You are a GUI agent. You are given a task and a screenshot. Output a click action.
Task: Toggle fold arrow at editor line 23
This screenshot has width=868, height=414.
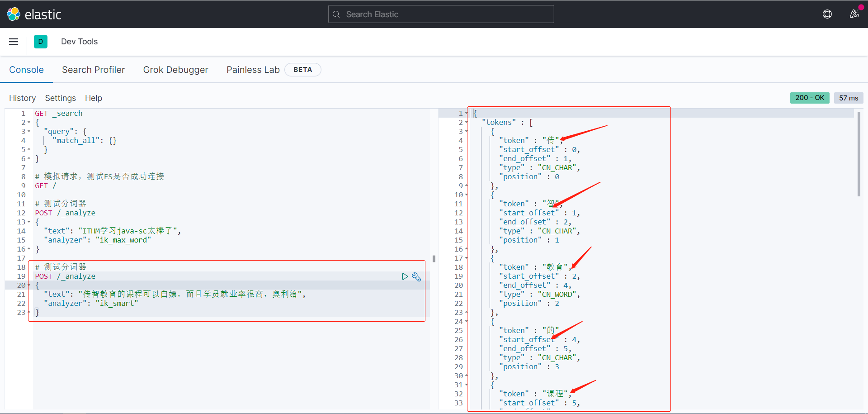pos(29,312)
